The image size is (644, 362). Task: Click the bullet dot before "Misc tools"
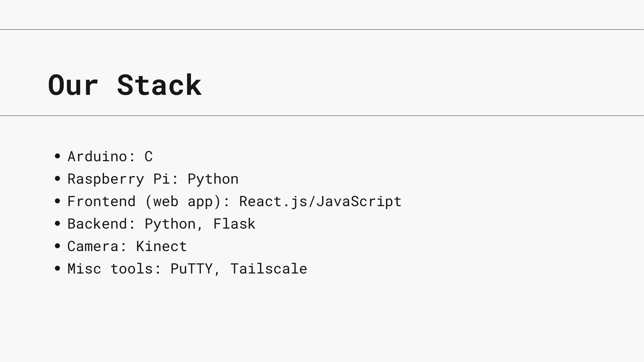pos(57,268)
